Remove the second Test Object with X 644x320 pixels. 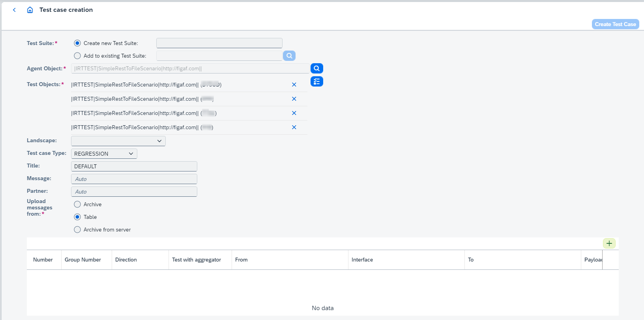294,99
